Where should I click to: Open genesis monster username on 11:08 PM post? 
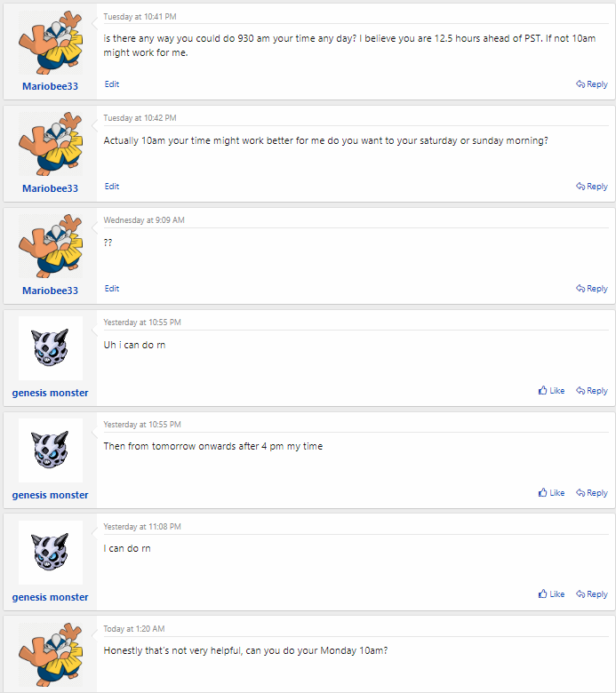[51, 597]
